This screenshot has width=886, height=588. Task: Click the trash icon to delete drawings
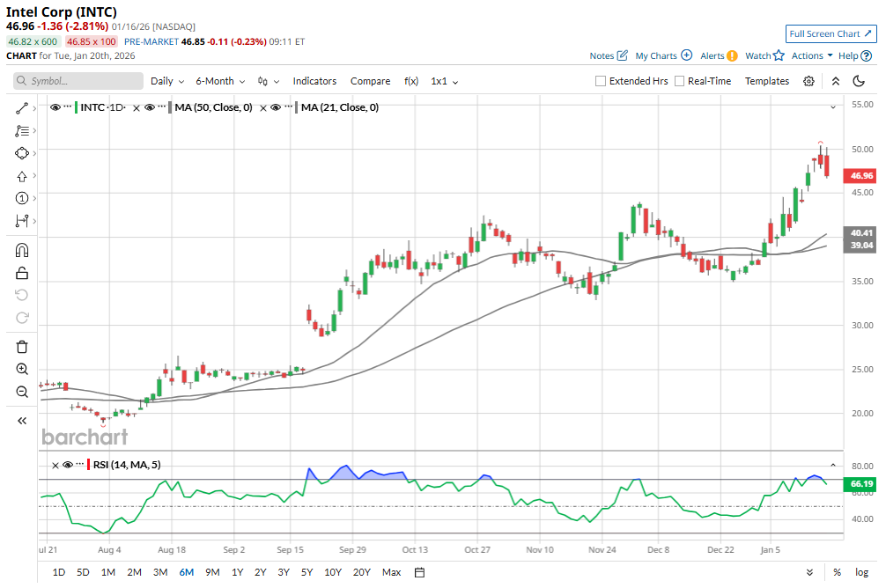pyautogui.click(x=23, y=347)
